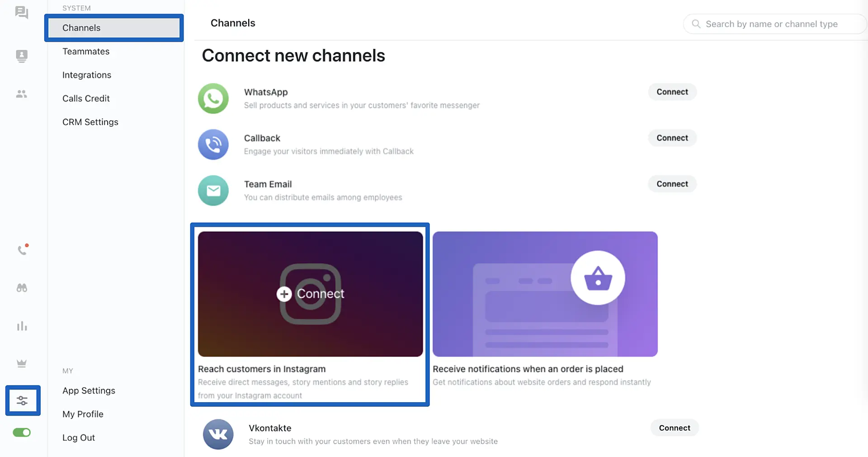Open the team people sidebar icon
This screenshot has height=457, width=868.
coord(21,94)
